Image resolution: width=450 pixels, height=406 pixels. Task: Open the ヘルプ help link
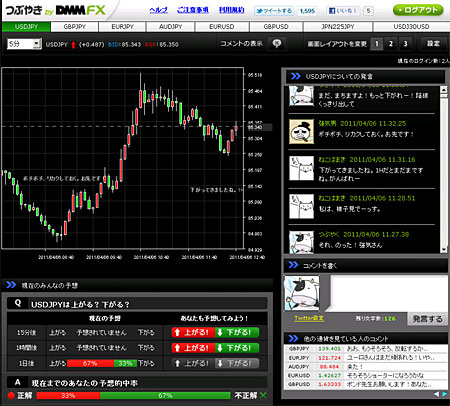159,10
